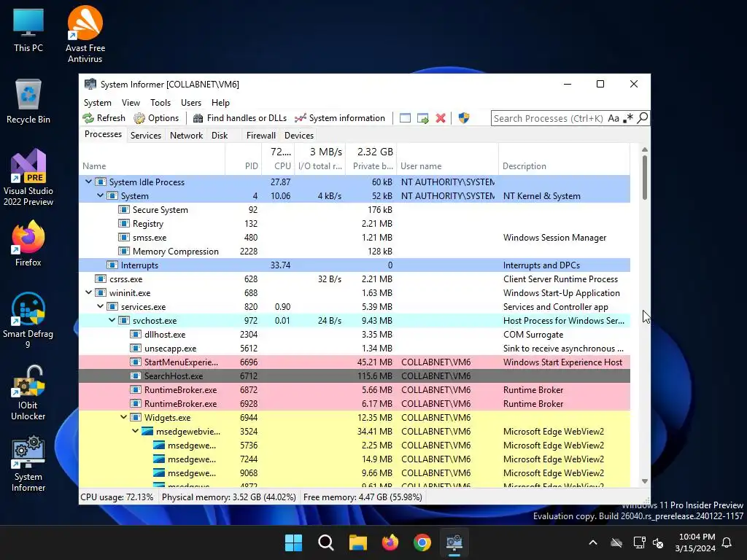This screenshot has width=747, height=560.
Task: Select the Memory Compression row
Action: 355,251
